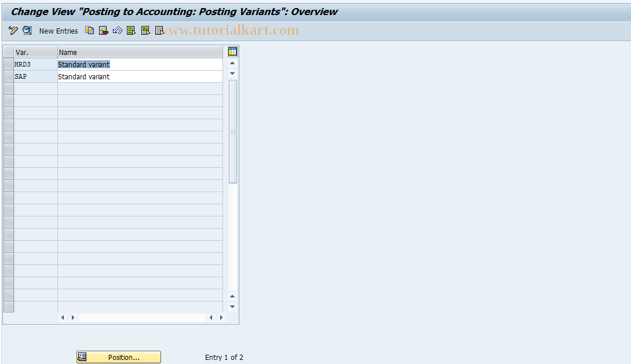The width and height of the screenshot is (631, 364).
Task: Open the table column configuration icon
Action: click(232, 52)
